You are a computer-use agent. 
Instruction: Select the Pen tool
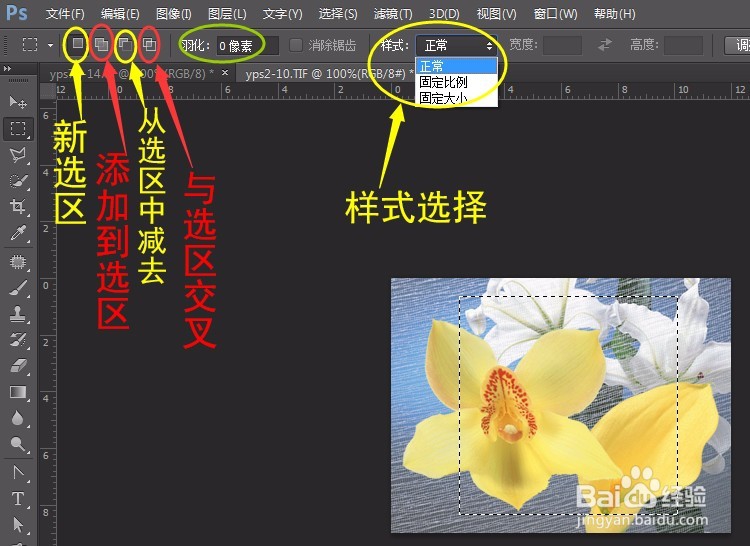pyautogui.click(x=18, y=473)
